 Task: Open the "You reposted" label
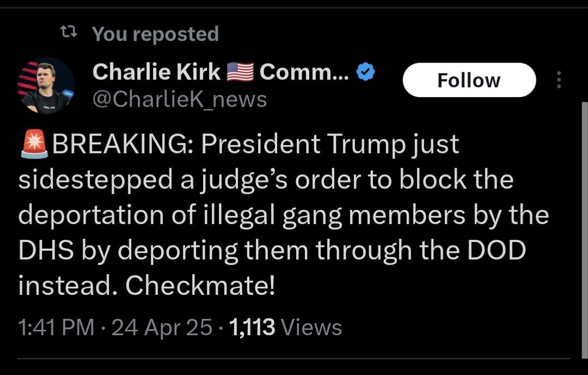click(155, 34)
